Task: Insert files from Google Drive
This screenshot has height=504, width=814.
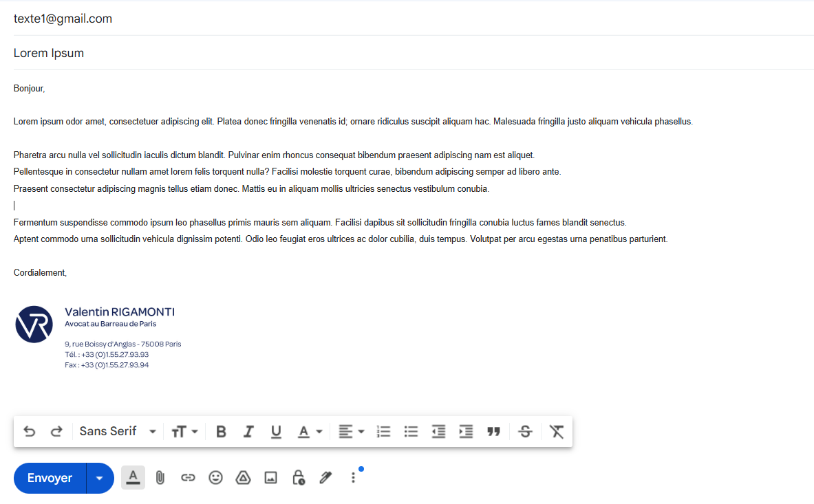Action: pyautogui.click(x=243, y=478)
